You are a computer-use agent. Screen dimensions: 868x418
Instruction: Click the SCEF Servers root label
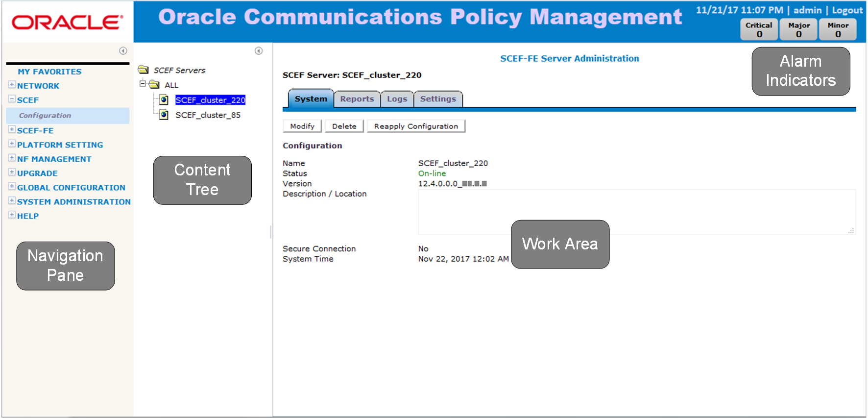click(180, 71)
